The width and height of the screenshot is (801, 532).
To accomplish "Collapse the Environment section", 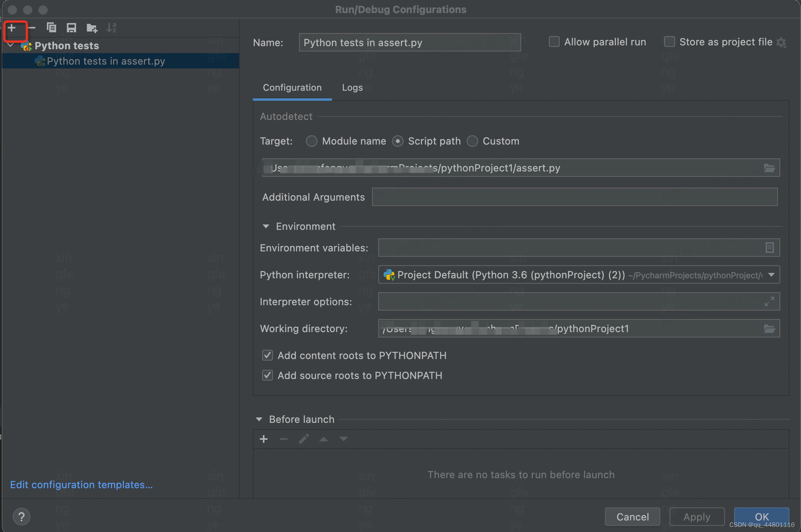I will pos(266,226).
